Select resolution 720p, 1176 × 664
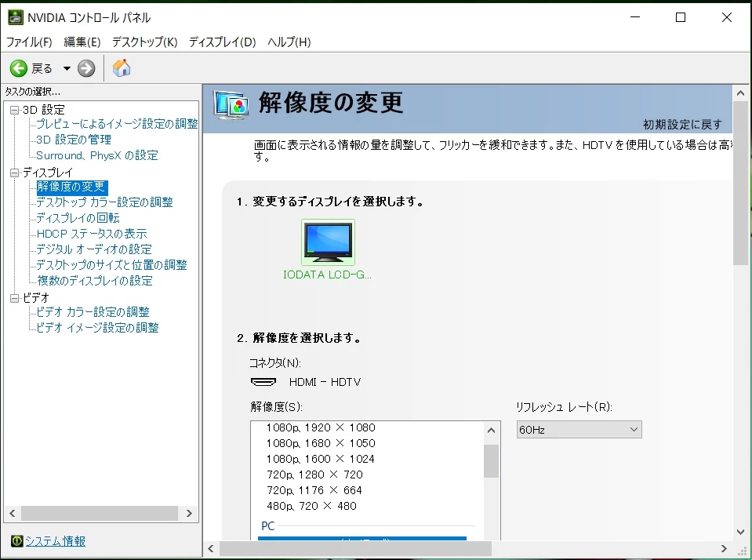This screenshot has width=752, height=560. 314,490
